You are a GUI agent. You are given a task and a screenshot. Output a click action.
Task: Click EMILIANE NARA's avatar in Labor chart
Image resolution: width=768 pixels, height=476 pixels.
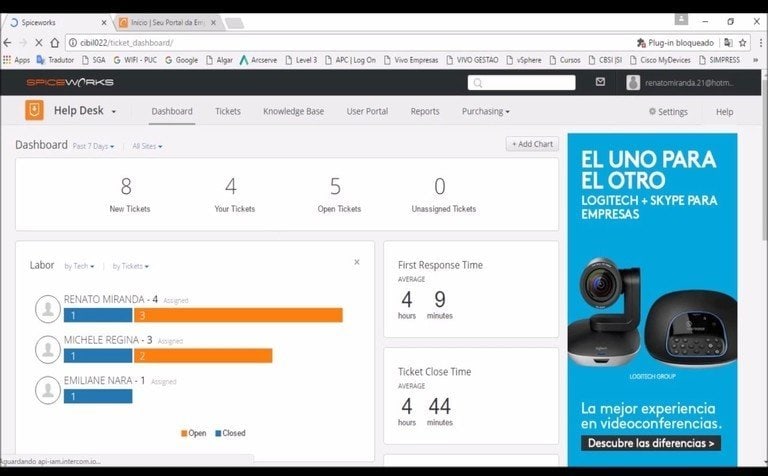coord(48,390)
